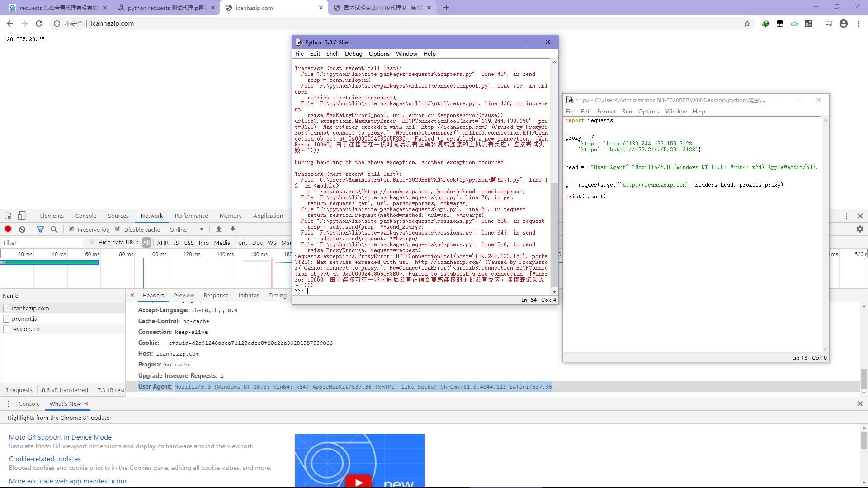Image resolution: width=868 pixels, height=488 pixels.
Task: Expand the Online network throttle dropdown
Action: (x=202, y=230)
